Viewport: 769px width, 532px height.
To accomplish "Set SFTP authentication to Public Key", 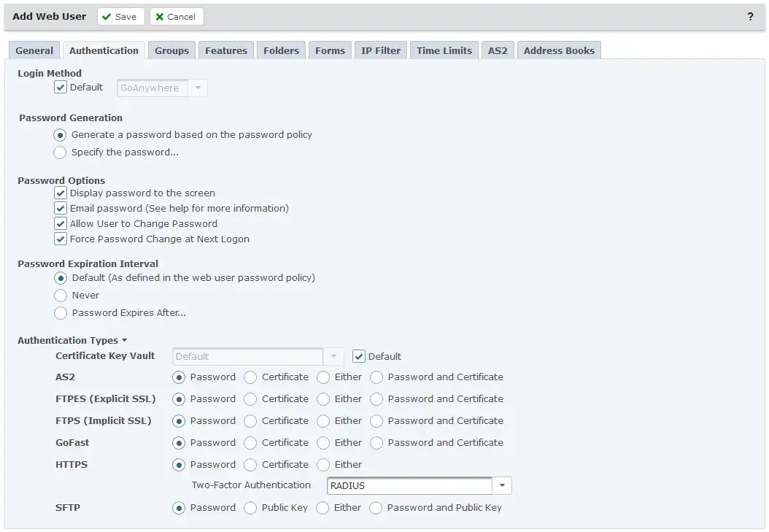I will pos(250,508).
